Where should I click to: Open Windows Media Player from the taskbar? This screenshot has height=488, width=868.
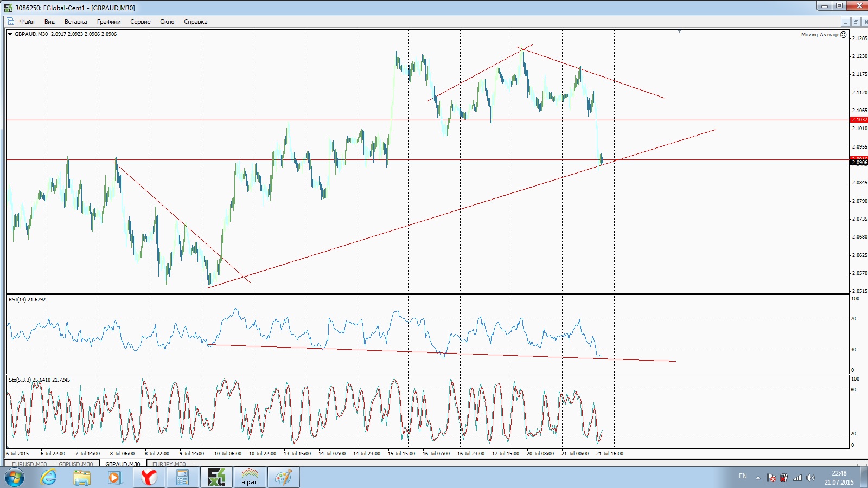pyautogui.click(x=114, y=478)
